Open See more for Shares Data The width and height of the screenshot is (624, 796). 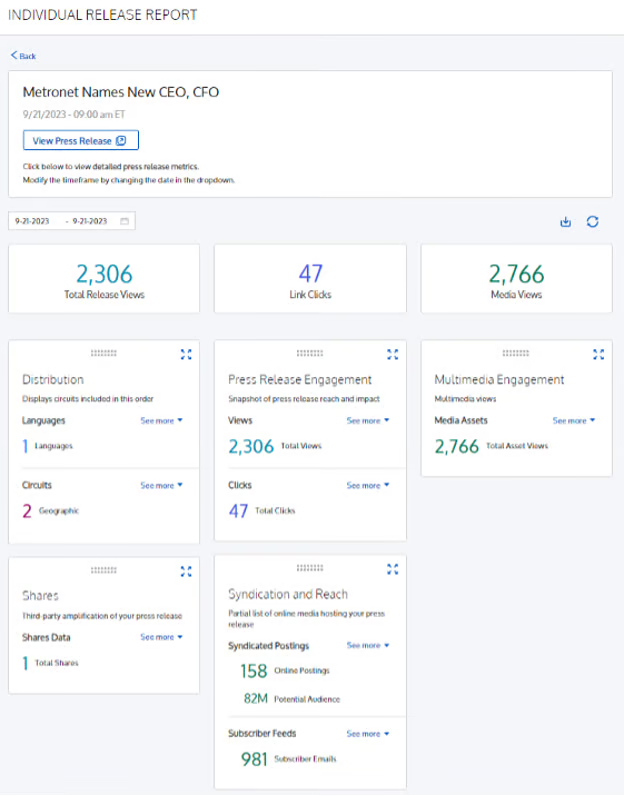[161, 637]
